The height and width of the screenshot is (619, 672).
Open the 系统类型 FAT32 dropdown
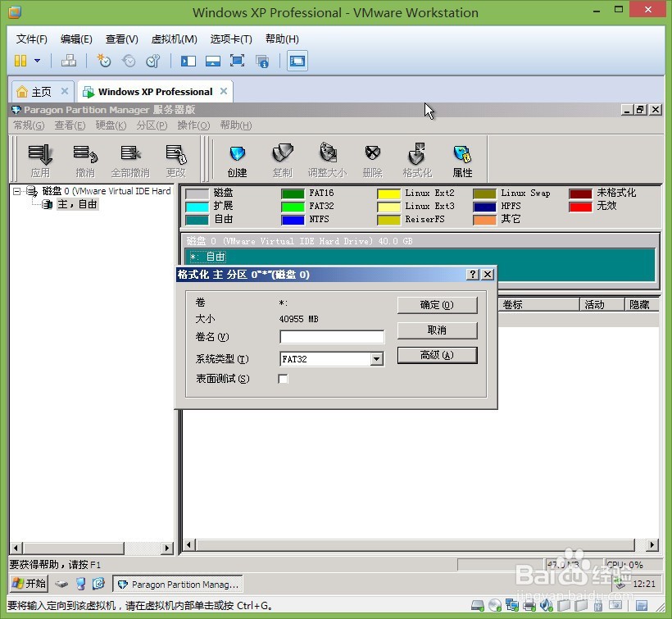(x=377, y=359)
